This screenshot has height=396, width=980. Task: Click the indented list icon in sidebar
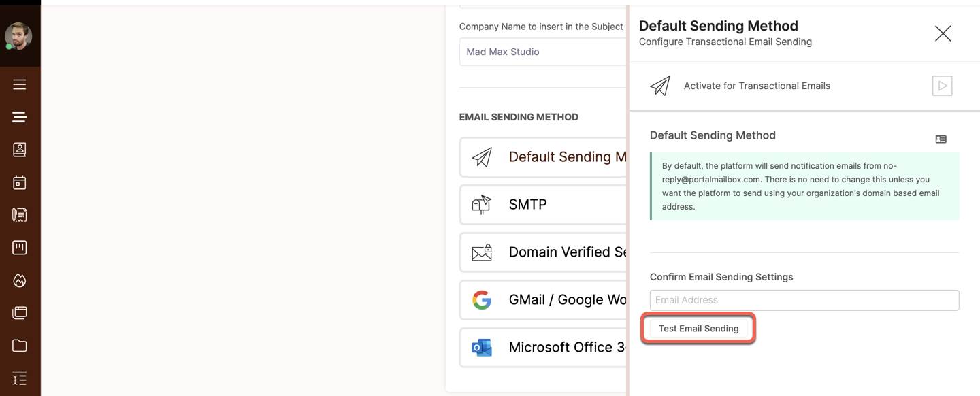pos(20,378)
